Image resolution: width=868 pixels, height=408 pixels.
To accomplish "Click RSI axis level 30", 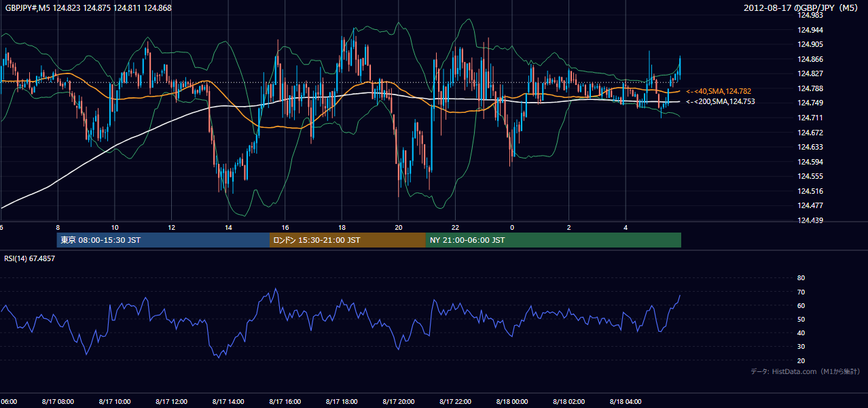I will (801, 347).
